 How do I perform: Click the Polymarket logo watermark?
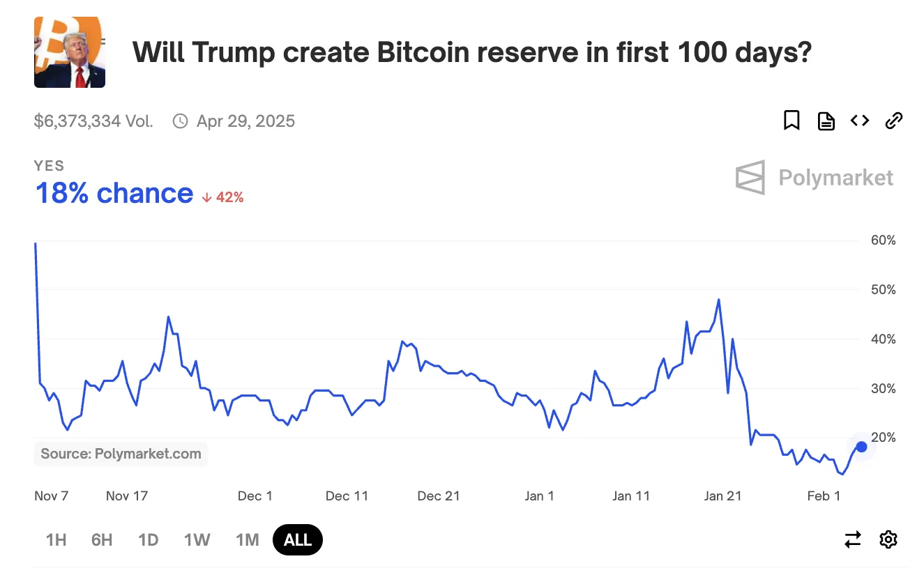pyautogui.click(x=814, y=177)
